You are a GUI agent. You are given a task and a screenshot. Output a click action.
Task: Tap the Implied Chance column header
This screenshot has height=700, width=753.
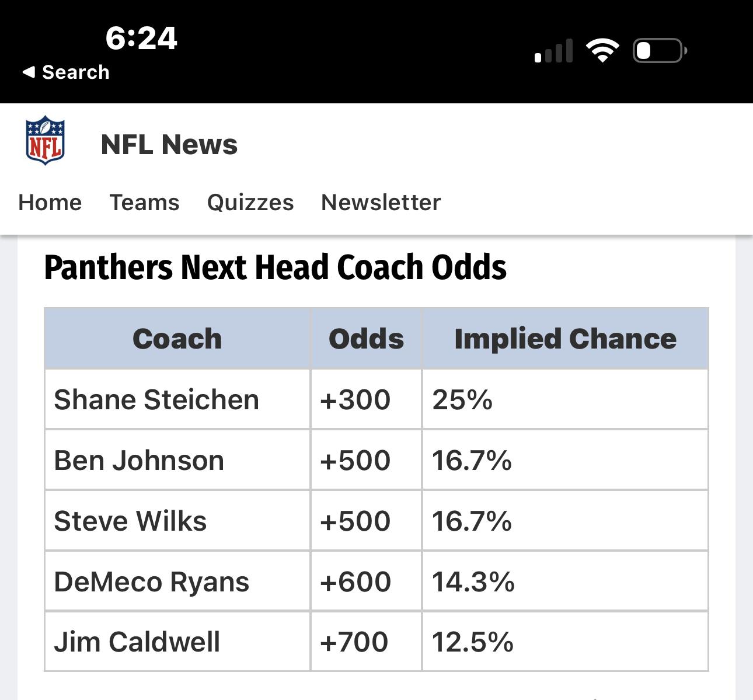pos(565,339)
